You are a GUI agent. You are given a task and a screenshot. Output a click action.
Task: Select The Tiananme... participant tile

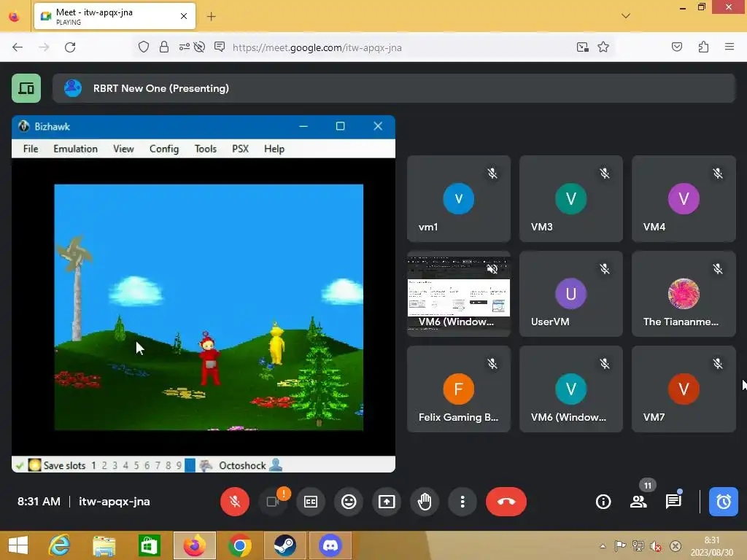click(x=684, y=294)
